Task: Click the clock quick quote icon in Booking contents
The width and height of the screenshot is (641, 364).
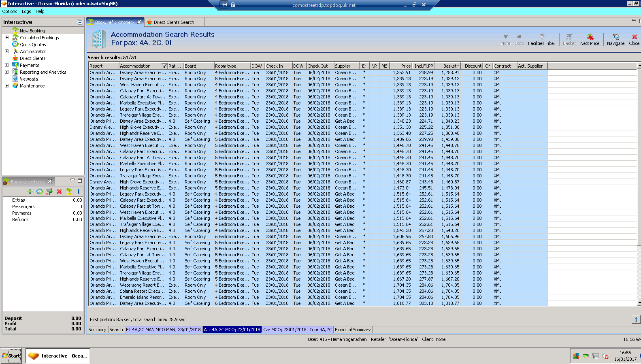Action: [39, 192]
